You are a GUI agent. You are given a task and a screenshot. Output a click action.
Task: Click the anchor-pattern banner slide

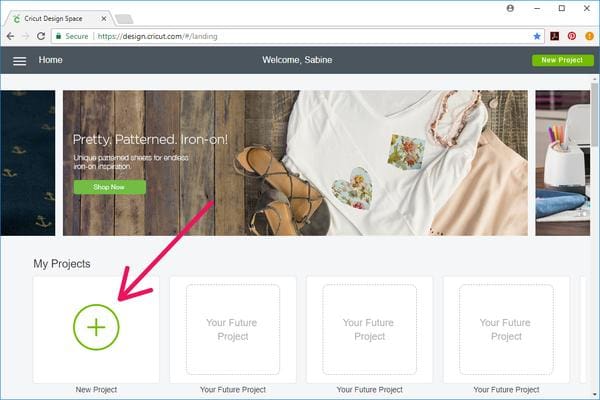point(28,163)
